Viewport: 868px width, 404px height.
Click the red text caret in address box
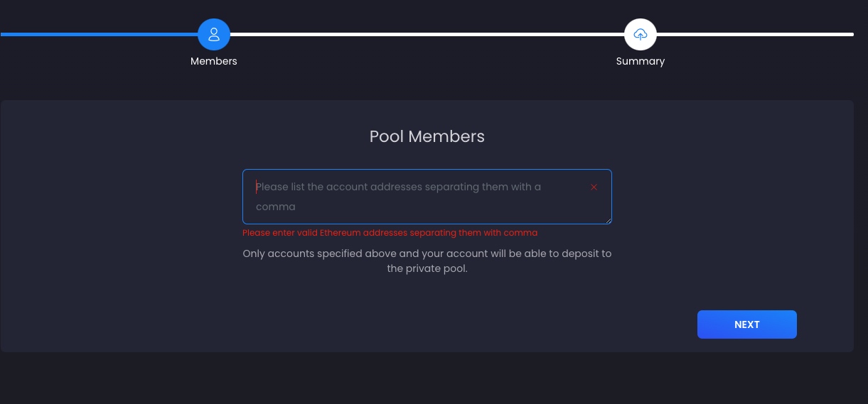point(257,187)
